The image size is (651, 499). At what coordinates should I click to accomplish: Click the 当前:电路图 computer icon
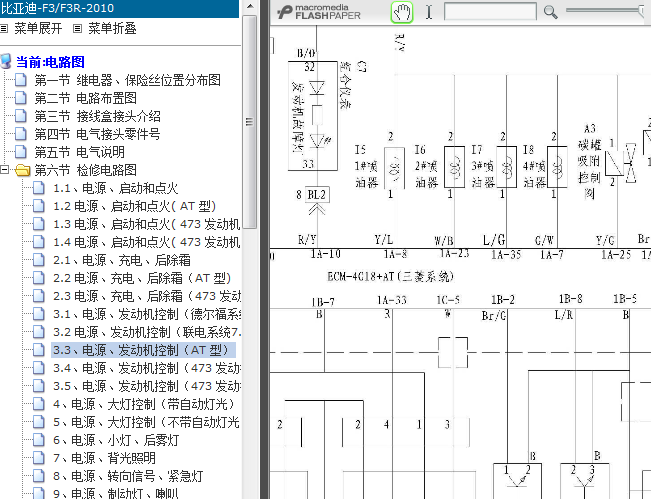pyautogui.click(x=6, y=61)
